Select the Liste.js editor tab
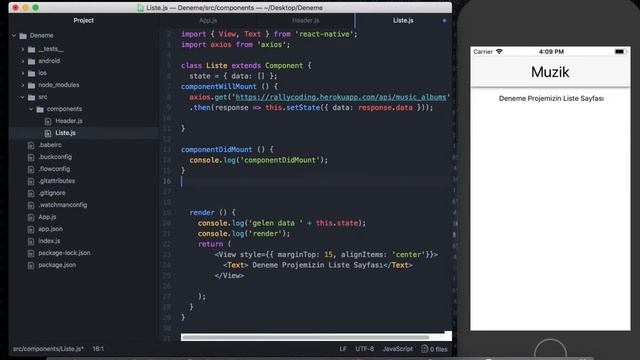Image resolution: width=640 pixels, height=360 pixels. click(x=403, y=20)
